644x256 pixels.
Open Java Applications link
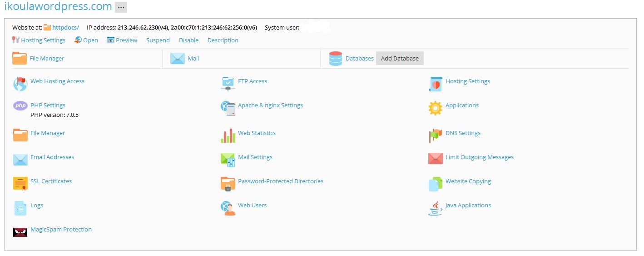pyautogui.click(x=468, y=205)
